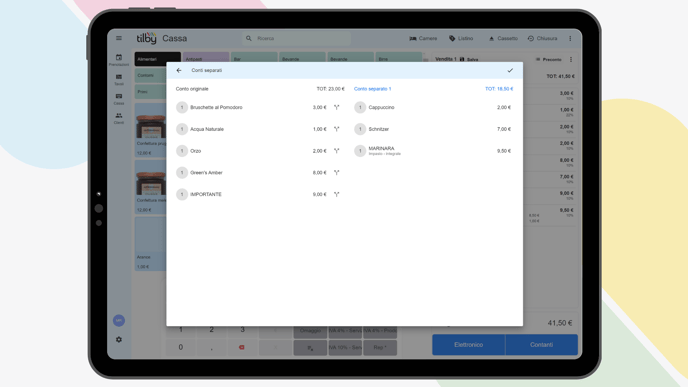
Task: Click the Acqua Naturale item name
Action: click(207, 129)
